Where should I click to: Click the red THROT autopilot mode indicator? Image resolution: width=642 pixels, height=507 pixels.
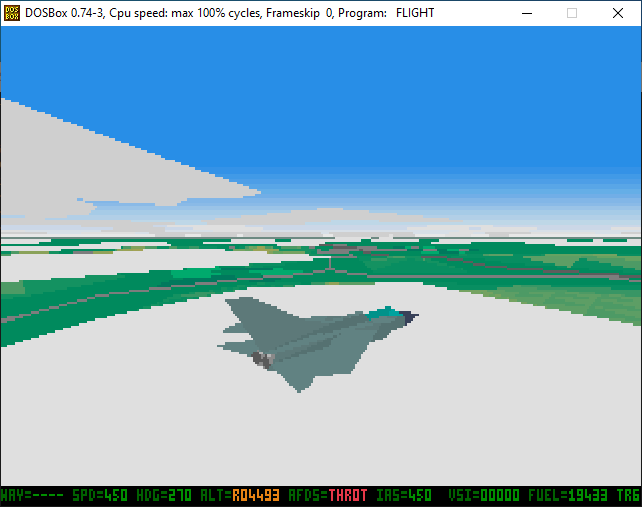pyautogui.click(x=347, y=495)
